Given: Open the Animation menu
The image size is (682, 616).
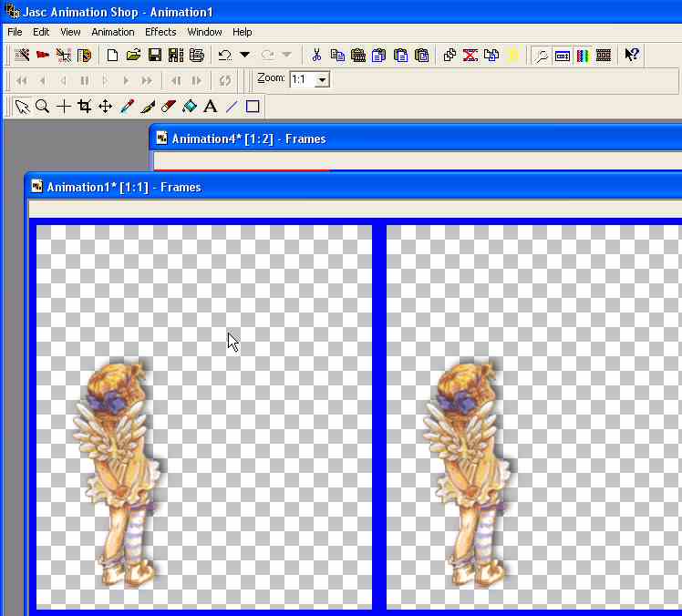Looking at the screenshot, I should pyautogui.click(x=113, y=32).
